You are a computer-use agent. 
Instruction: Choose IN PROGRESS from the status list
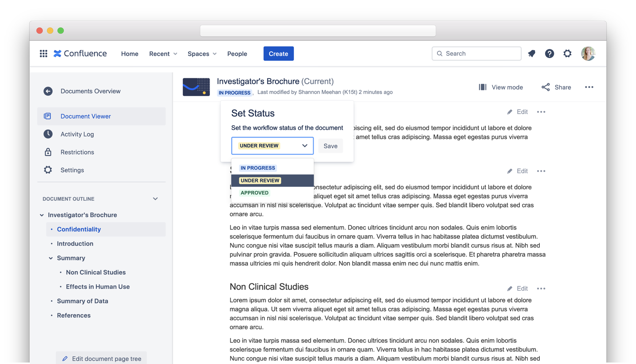[258, 168]
